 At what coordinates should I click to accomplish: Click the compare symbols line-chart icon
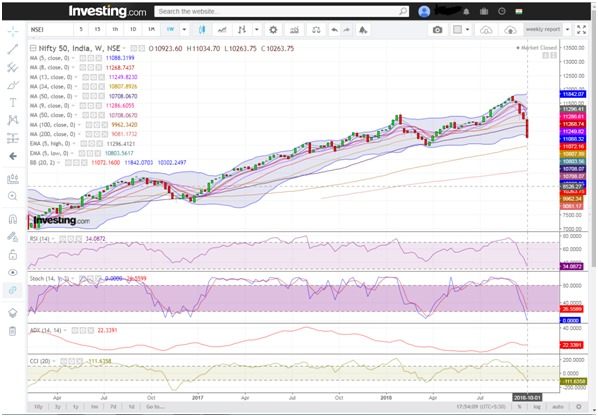click(222, 29)
